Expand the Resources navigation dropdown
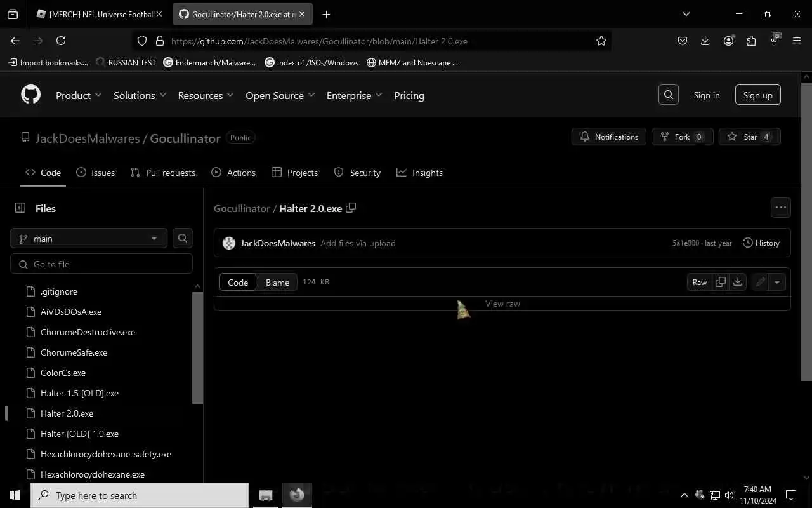Viewport: 812px width, 508px height. tap(206, 95)
